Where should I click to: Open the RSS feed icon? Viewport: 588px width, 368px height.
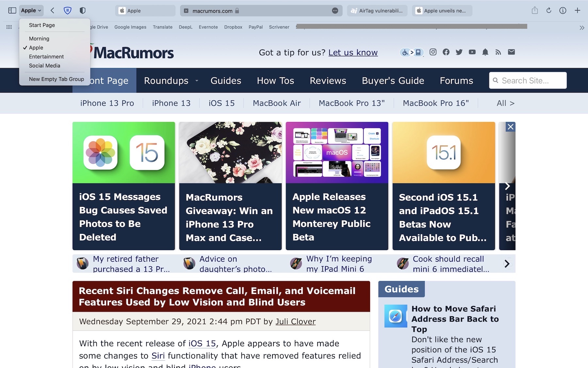(x=498, y=52)
